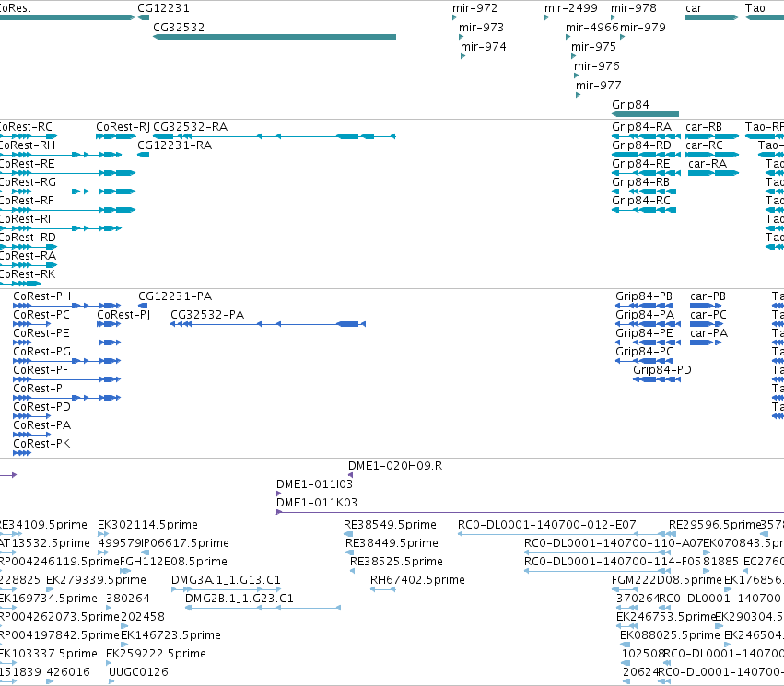The width and height of the screenshot is (784, 686).
Task: Click the Grip84 gene bar glyph
Action: [x=646, y=114]
